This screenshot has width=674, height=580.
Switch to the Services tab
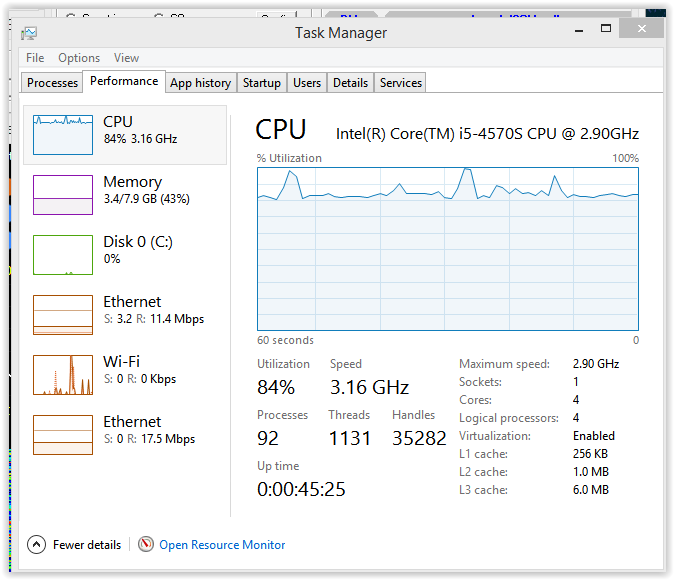400,83
